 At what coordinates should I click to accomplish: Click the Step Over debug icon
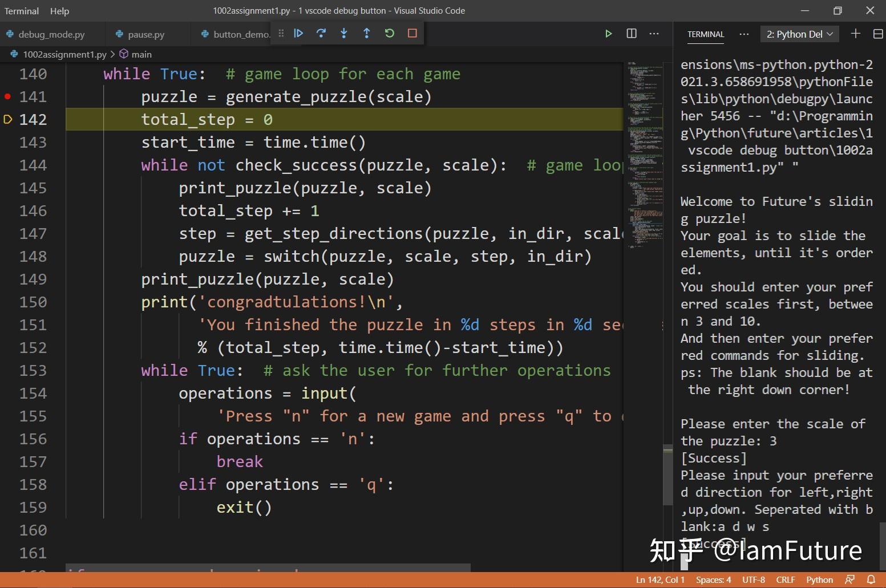tap(321, 33)
